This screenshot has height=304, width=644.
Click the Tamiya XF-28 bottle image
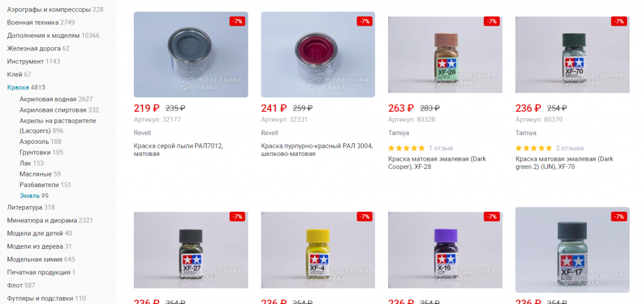445,55
